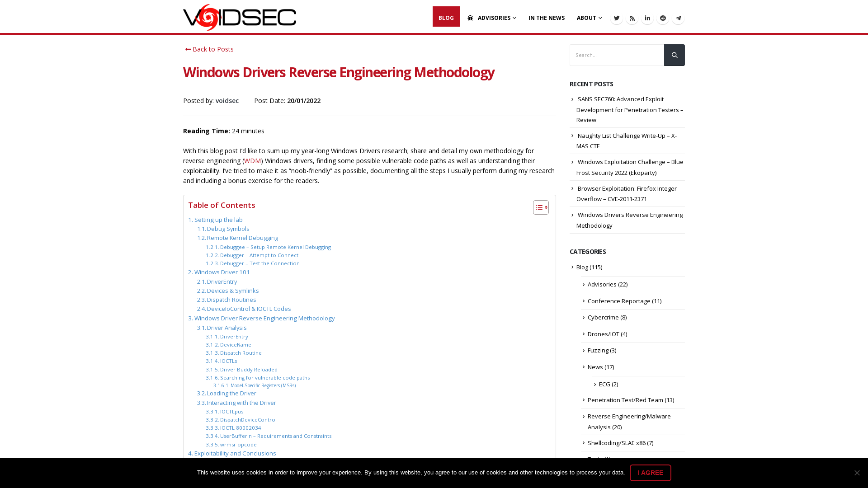This screenshot has width=868, height=488.
Task: Expand the ADVISORIES dropdown menu
Action: [x=491, y=16]
